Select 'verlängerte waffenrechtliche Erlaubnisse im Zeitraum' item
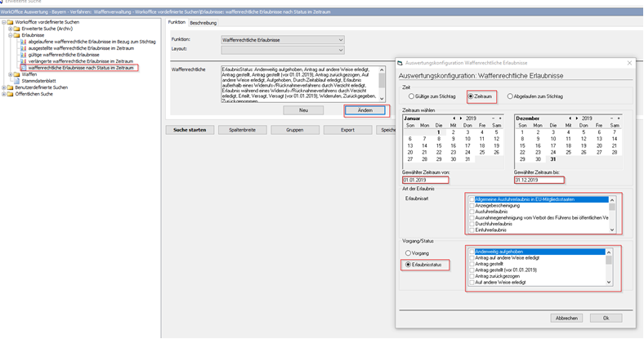The height and width of the screenshot is (339, 644). coord(80,61)
